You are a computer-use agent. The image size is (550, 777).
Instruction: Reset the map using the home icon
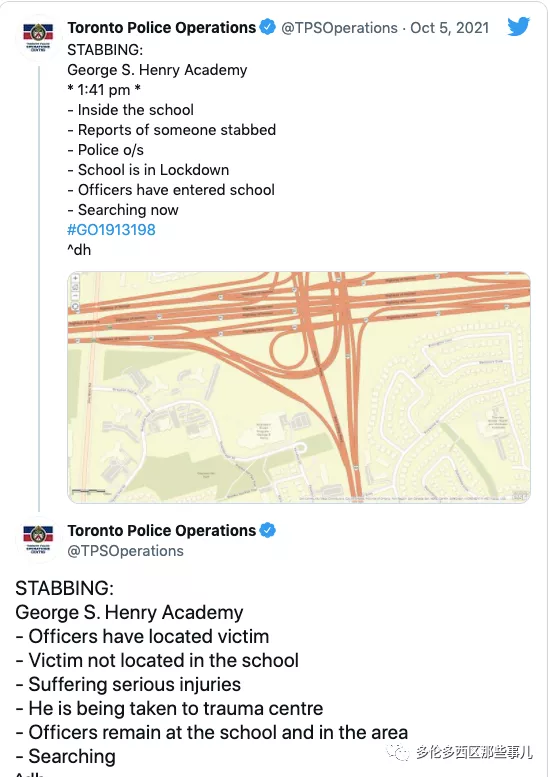[75, 287]
